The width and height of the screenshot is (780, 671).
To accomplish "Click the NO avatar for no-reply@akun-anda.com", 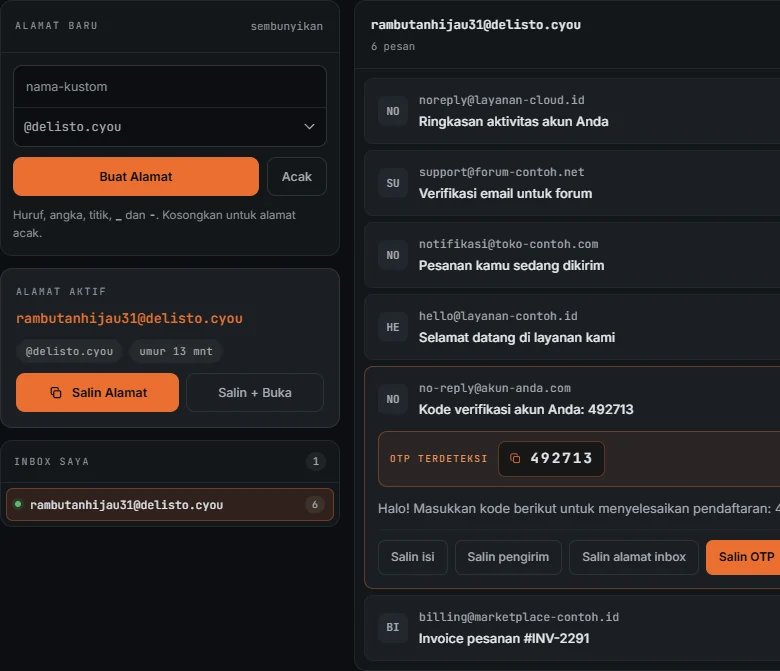I will 393,399.
